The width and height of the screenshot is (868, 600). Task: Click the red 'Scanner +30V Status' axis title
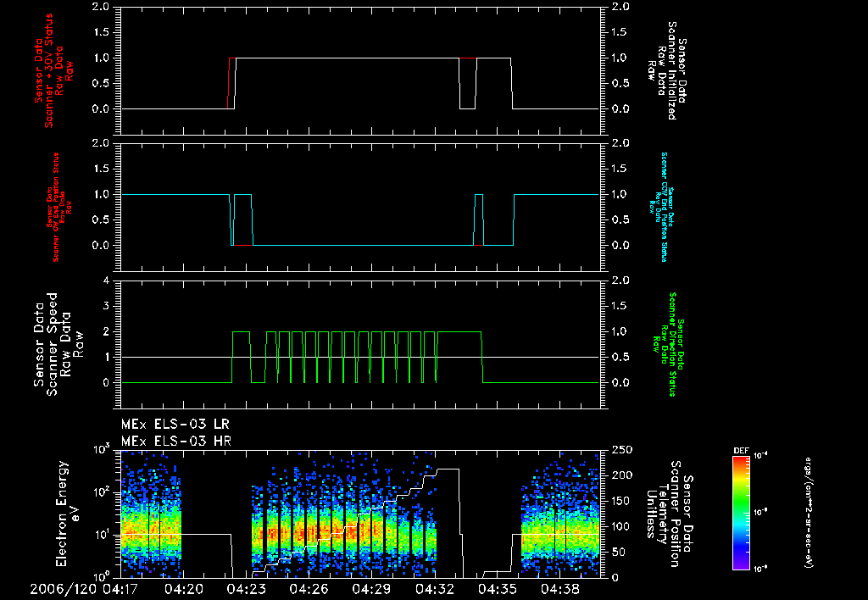[53, 72]
